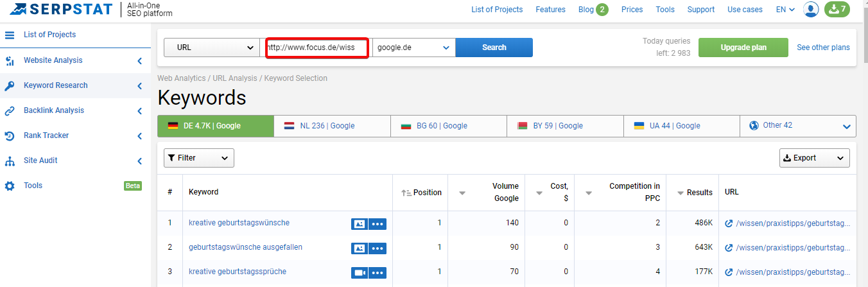Open the hamburger menu icon beside List of Projects
This screenshot has width=868, height=287.
pyautogui.click(x=10, y=35)
